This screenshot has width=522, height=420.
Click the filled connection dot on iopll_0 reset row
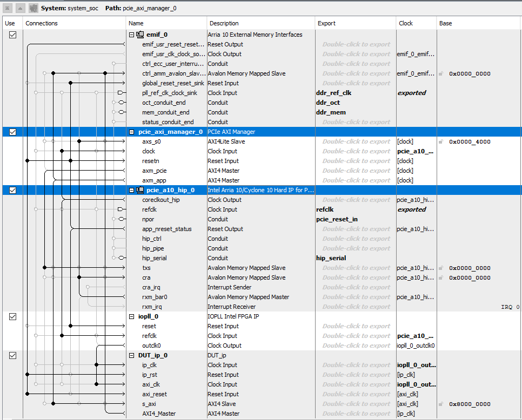71,326
